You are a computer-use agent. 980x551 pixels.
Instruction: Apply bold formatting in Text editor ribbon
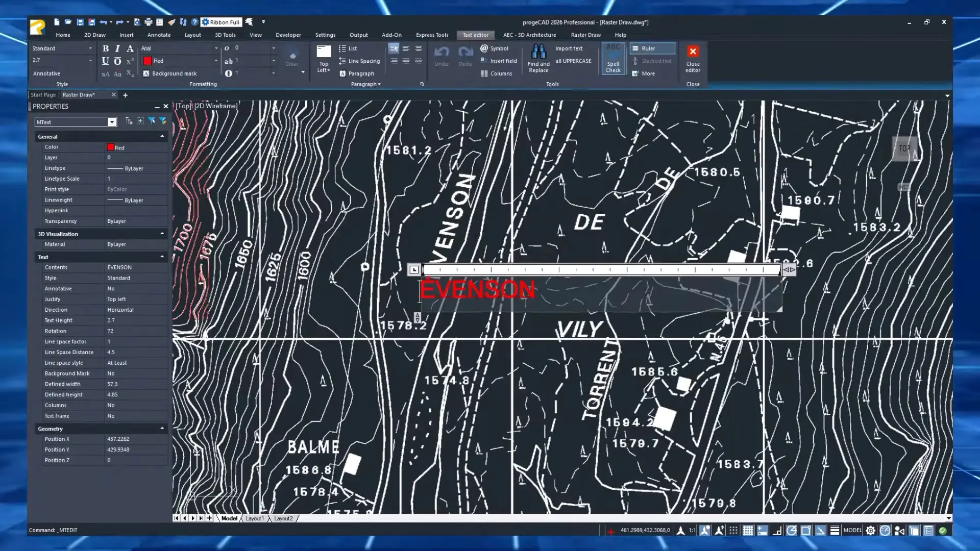(105, 48)
